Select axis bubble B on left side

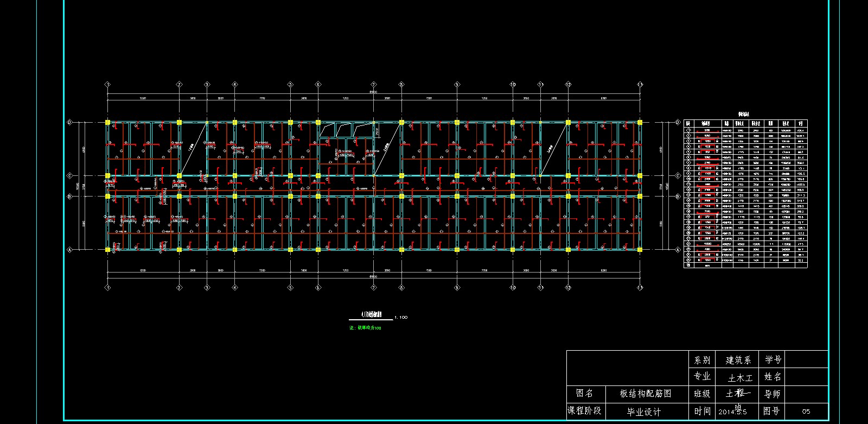[69, 197]
